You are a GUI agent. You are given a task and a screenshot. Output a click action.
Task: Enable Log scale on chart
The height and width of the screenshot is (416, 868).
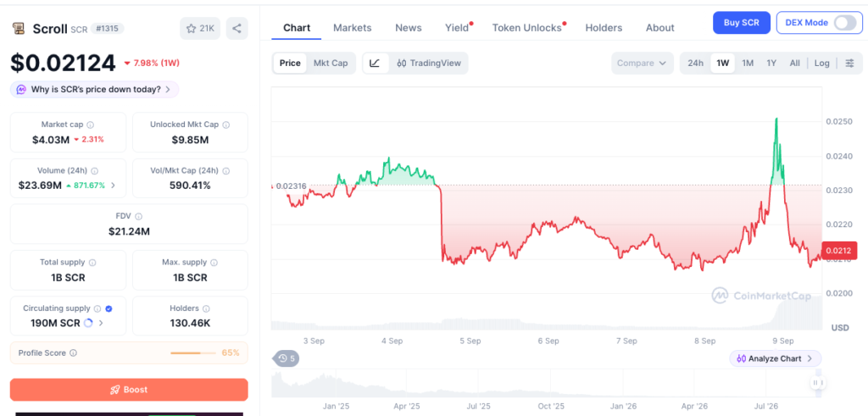pos(821,63)
